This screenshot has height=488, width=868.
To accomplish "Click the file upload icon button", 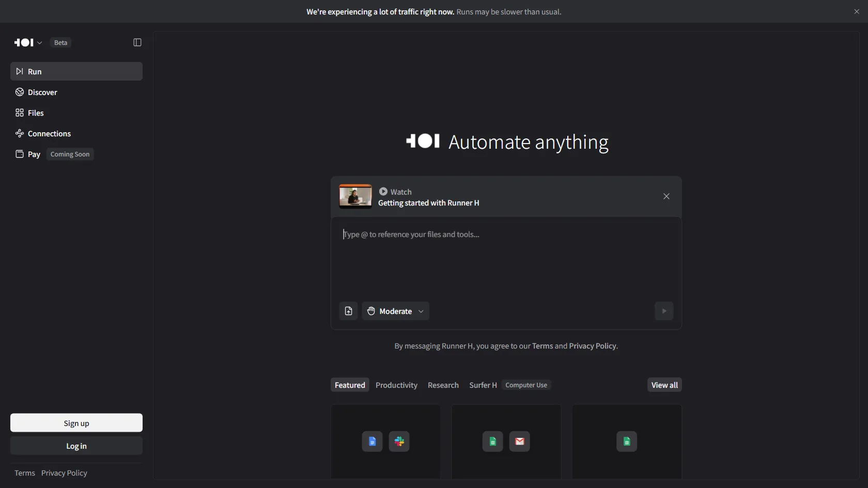I will click(348, 311).
